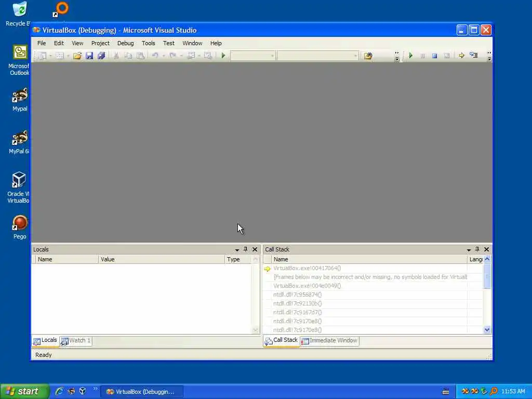Switch to the Watch 1 tab
The width and height of the screenshot is (532, 399).
tap(76, 341)
